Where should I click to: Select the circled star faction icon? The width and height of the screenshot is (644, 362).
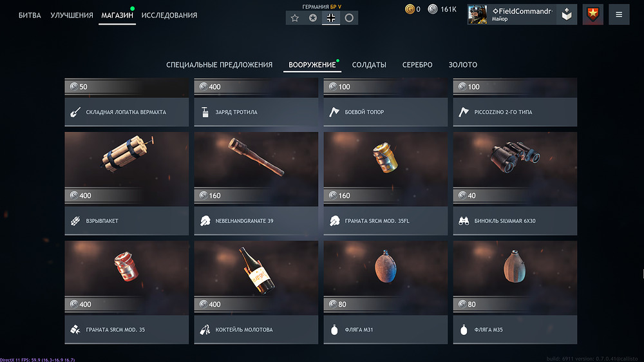tap(313, 18)
